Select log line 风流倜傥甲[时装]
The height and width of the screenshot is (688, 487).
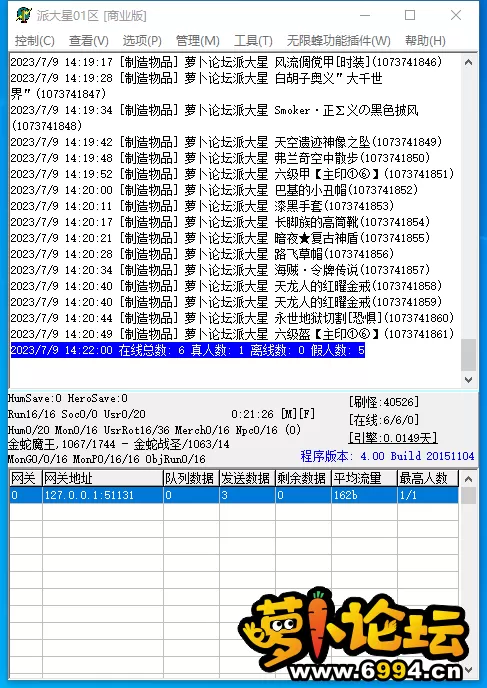(x=226, y=62)
